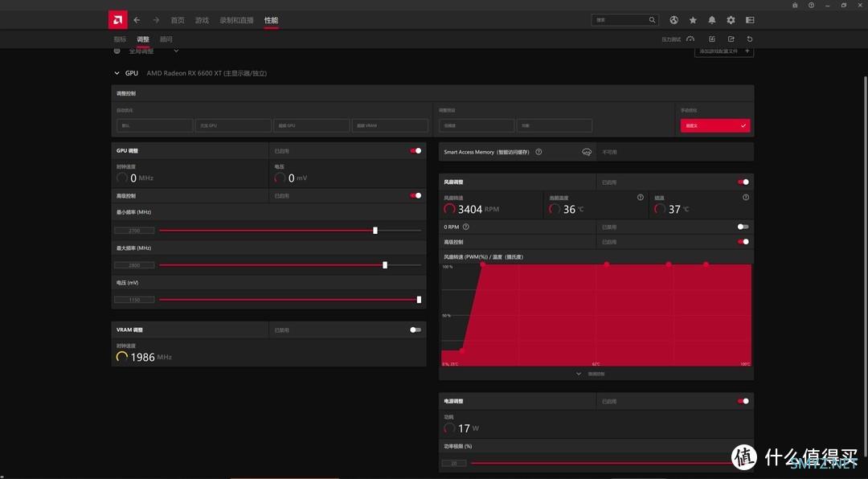Open favorites with the star icon
Screen dimensions: 868x479
pos(693,20)
